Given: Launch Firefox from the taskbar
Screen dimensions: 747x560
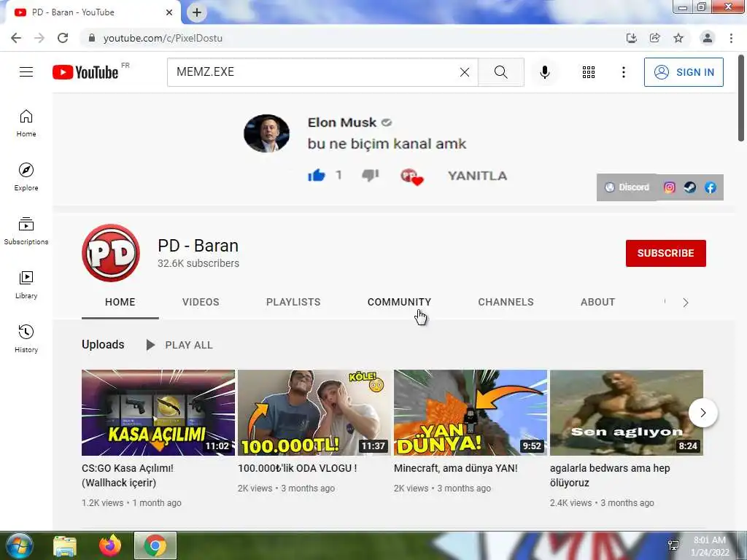Looking at the screenshot, I should [110, 545].
